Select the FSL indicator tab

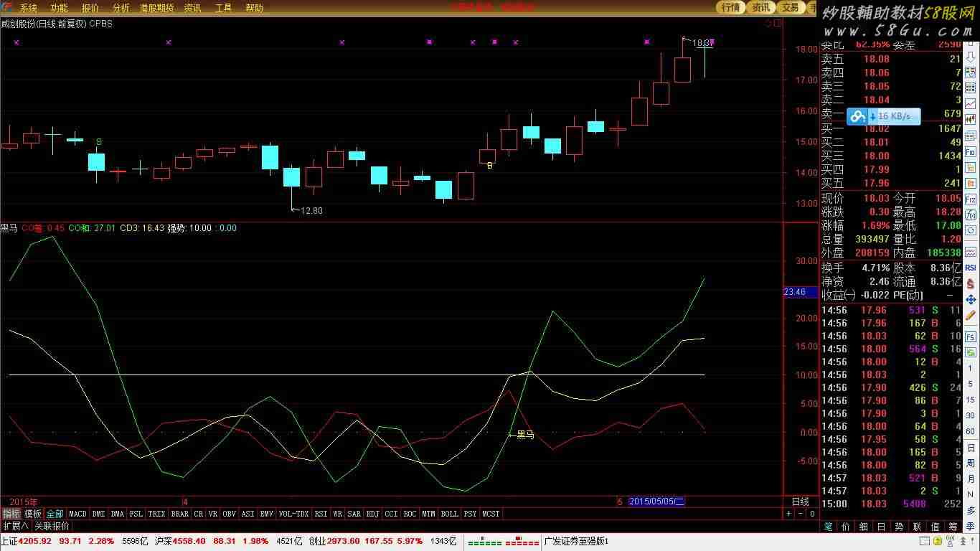click(136, 514)
